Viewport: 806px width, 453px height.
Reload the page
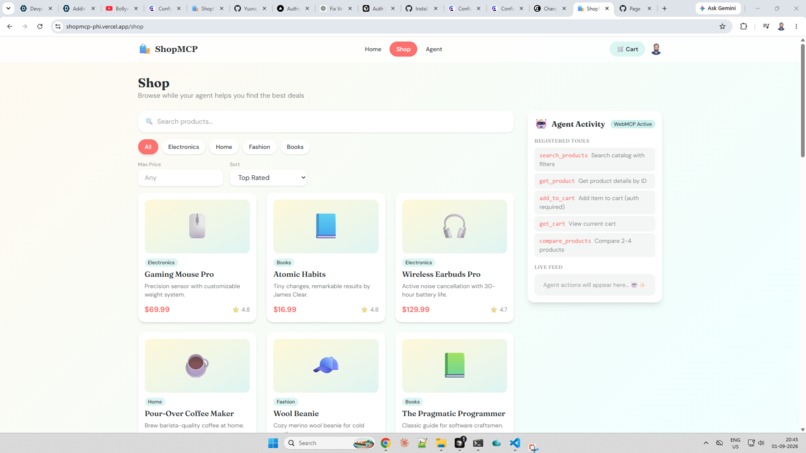[x=40, y=26]
